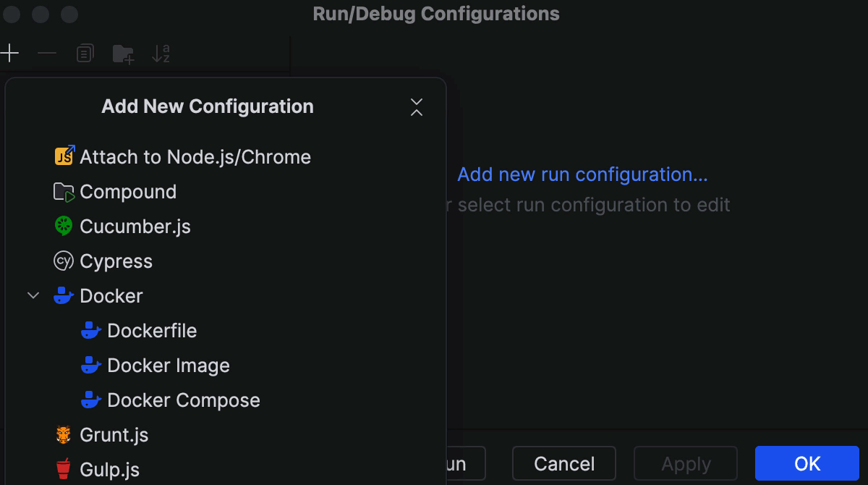Select the Docker Compose configuration type
This screenshot has width=868, height=485.
(x=183, y=400)
